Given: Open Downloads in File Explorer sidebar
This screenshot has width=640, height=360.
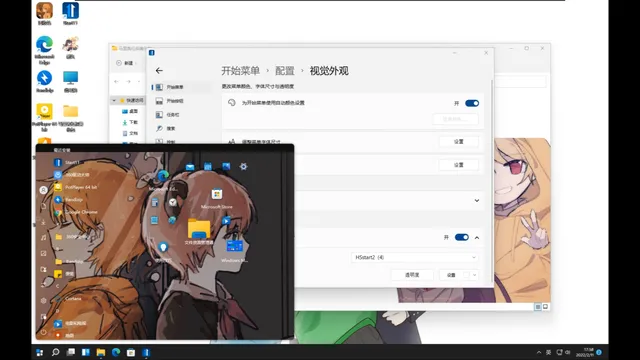Looking at the screenshot, I should pos(130,122).
